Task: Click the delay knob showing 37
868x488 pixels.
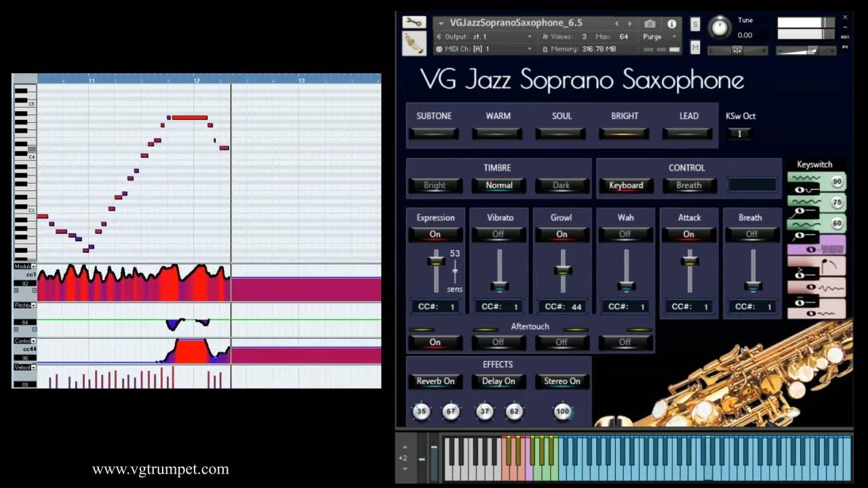Action: click(x=484, y=411)
